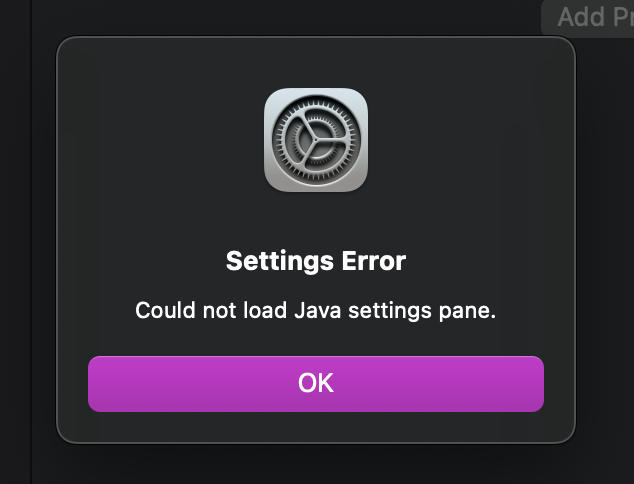Click the dimmed window area below the dialog
Screen dimensions: 634x484
coord(316,465)
